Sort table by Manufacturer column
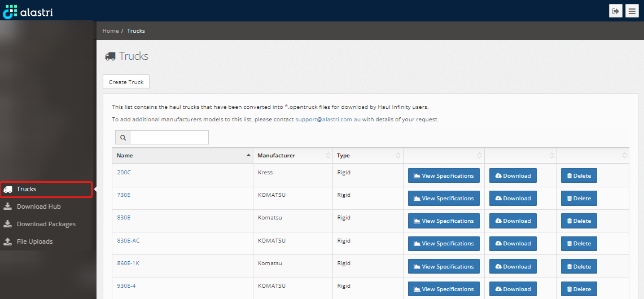The height and width of the screenshot is (299, 644). click(x=292, y=156)
